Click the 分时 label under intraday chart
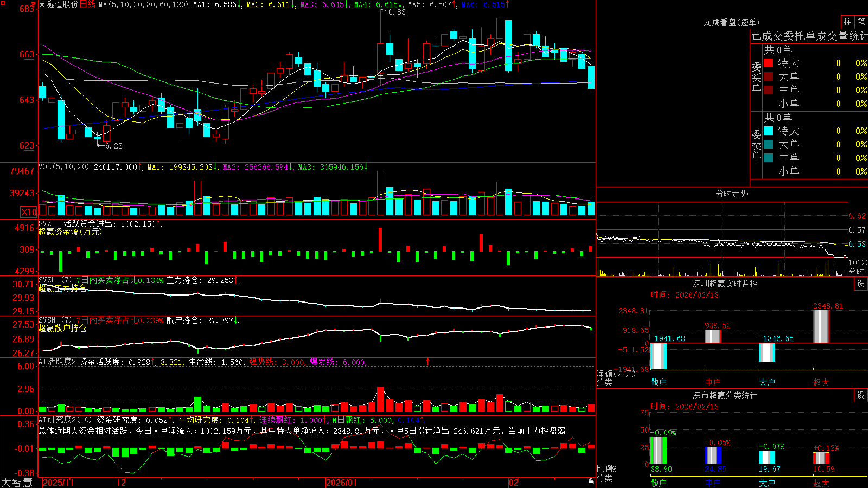 [x=857, y=272]
